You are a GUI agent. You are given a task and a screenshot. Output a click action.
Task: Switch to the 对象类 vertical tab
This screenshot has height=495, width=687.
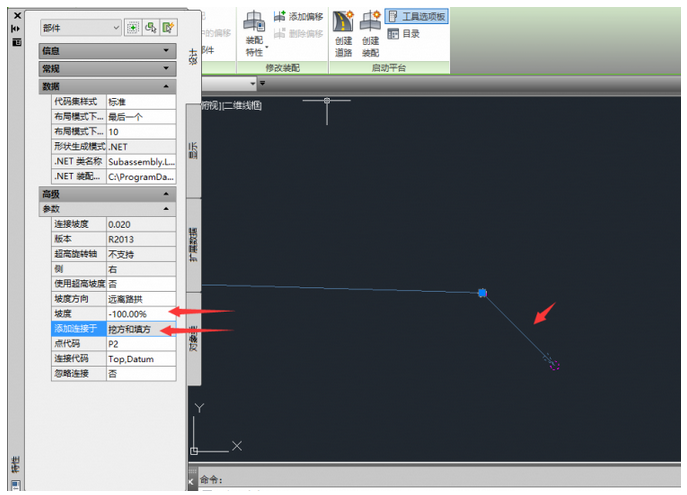tap(193, 339)
